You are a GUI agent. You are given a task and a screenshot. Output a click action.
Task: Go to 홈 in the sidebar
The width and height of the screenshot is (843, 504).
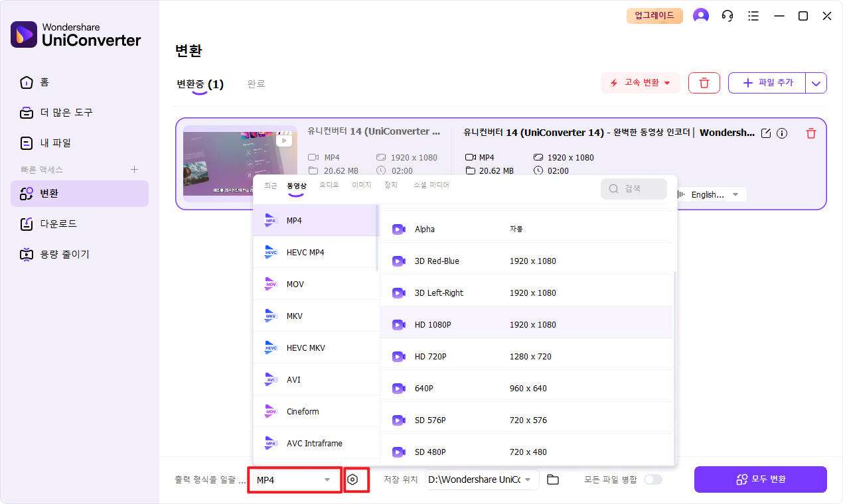point(80,82)
